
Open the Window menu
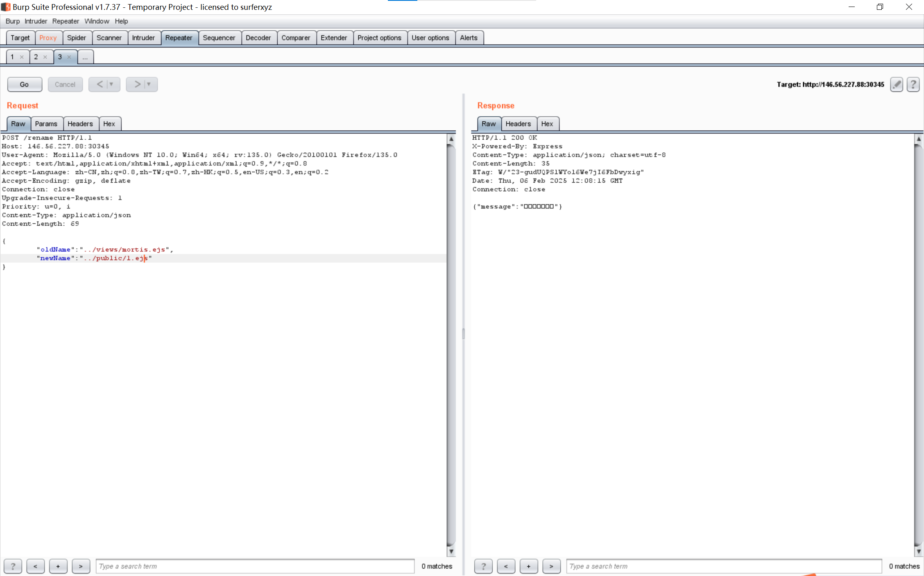click(97, 21)
